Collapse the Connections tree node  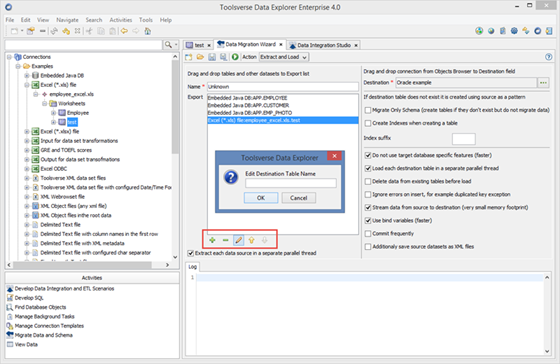pyautogui.click(x=10, y=57)
